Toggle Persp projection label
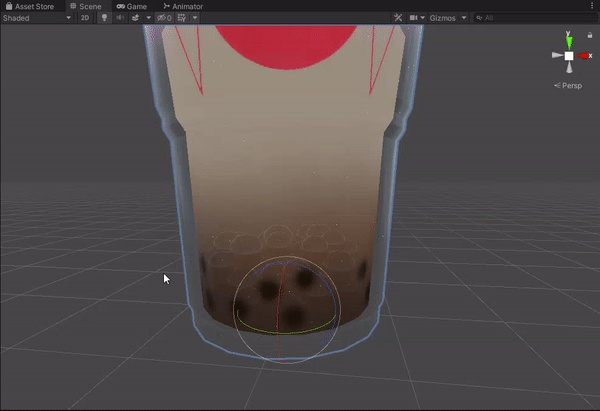The width and height of the screenshot is (600, 411). pyautogui.click(x=568, y=86)
